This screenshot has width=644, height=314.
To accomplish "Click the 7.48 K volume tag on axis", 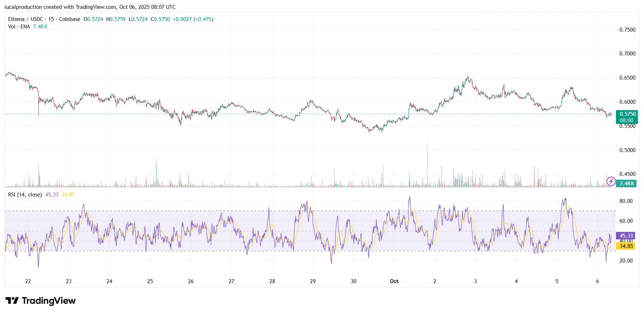I will 627,184.
